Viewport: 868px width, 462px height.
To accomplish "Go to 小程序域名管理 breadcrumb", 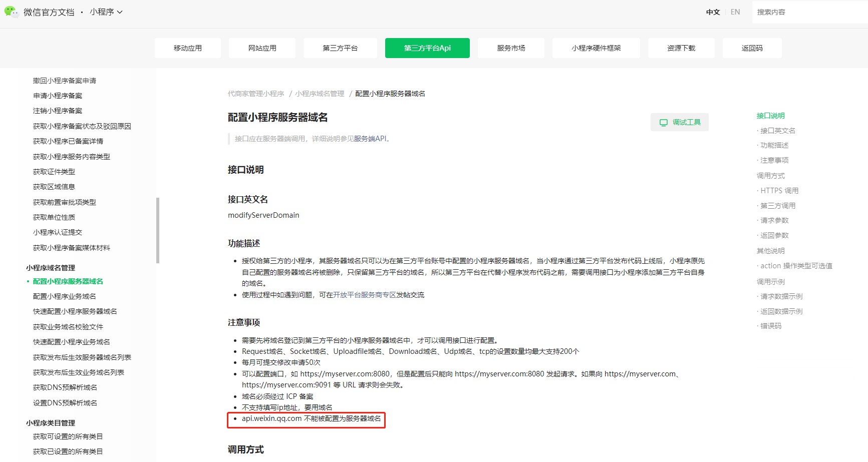I will pos(320,94).
